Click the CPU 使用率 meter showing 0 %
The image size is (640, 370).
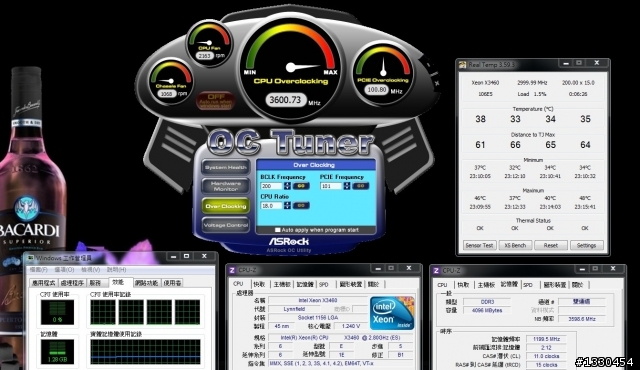click(x=57, y=312)
